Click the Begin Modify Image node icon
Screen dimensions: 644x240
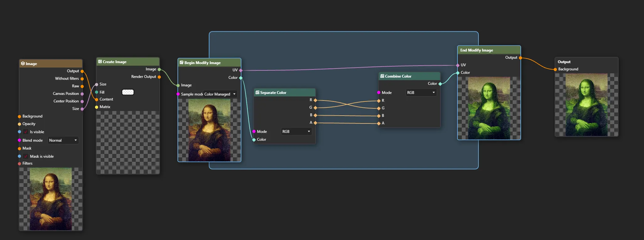(182, 63)
